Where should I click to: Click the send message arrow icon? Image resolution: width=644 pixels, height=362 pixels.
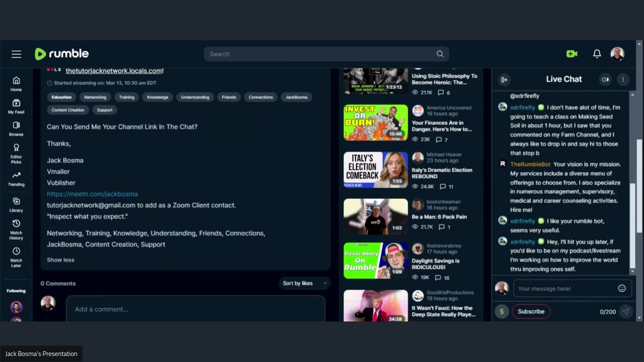click(x=625, y=311)
